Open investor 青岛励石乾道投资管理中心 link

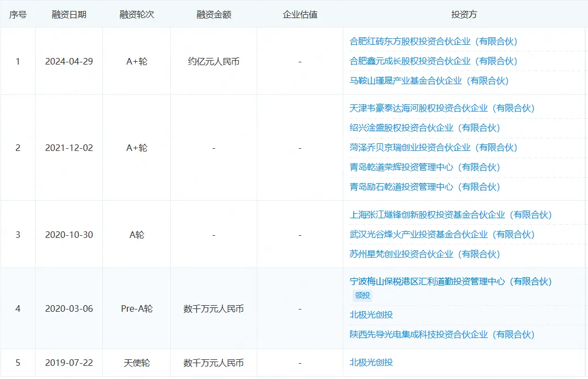click(425, 187)
